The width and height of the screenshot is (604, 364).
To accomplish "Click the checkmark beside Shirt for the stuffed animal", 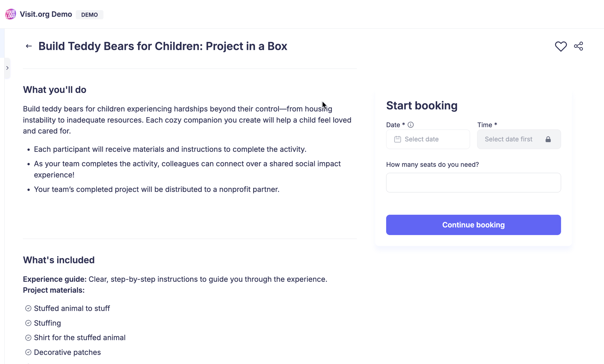I will (28, 338).
